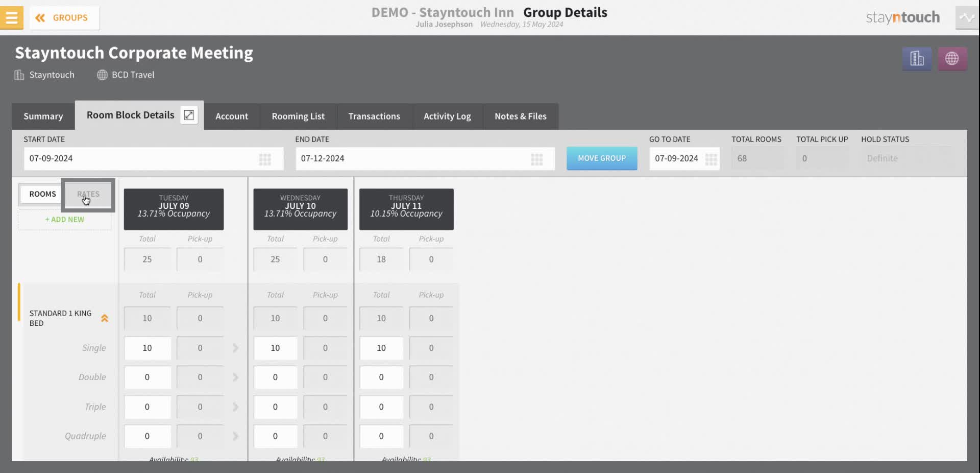980x473 pixels.
Task: Select the Wednesday July 10 column header
Action: click(x=300, y=209)
